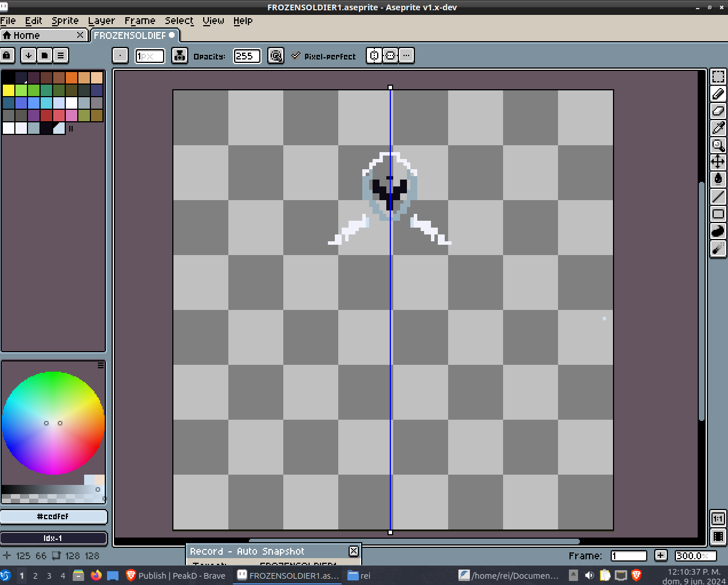Select the Blur tool
The width and height of the screenshot is (728, 585).
click(718, 248)
